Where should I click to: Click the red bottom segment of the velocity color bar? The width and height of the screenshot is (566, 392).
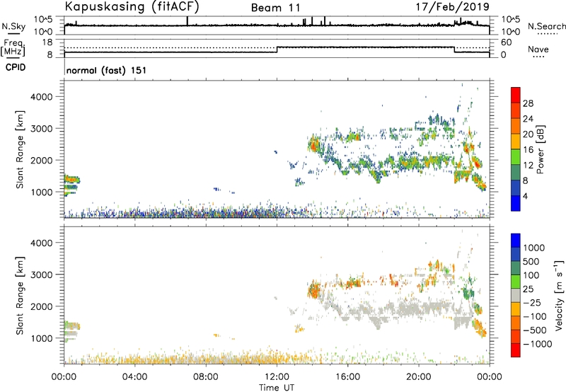[516, 350]
